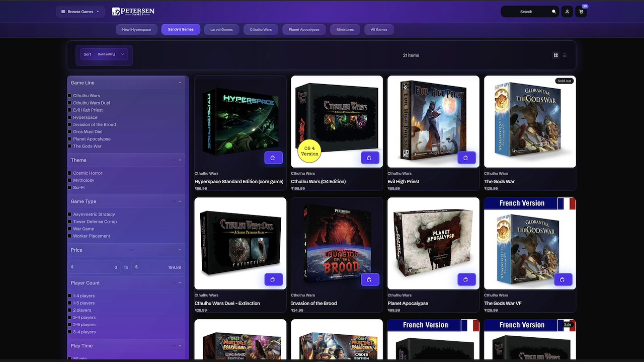This screenshot has height=362, width=644.
Task: Switch to compact list view layout
Action: tap(565, 55)
